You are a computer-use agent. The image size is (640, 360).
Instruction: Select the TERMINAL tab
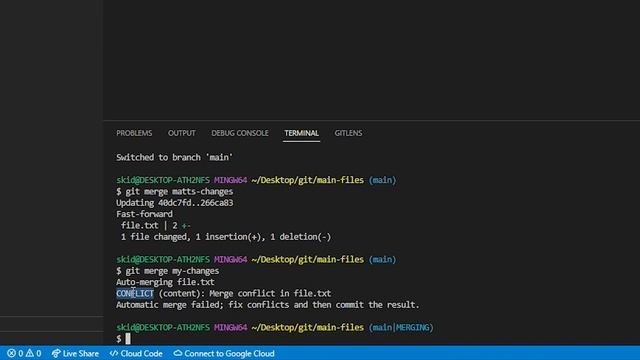pyautogui.click(x=302, y=133)
